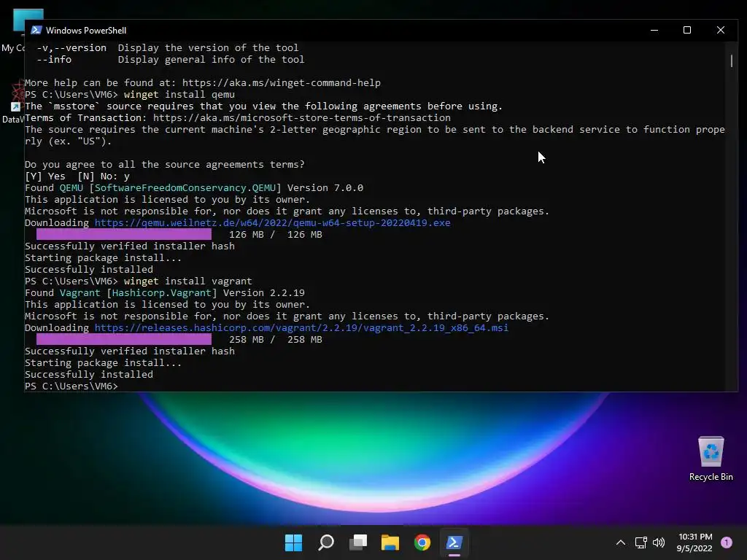Click the '-v,--version' option line
The height and width of the screenshot is (560, 747).
pos(167,47)
